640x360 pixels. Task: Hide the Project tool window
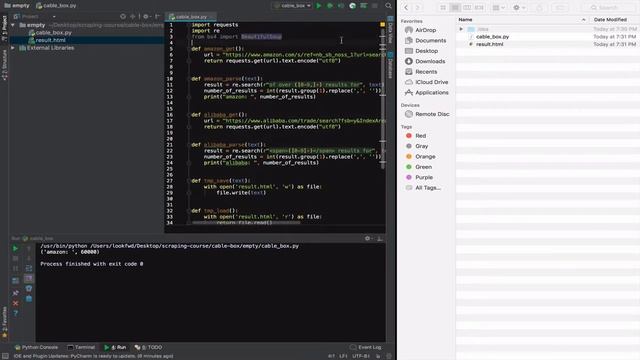[157, 16]
